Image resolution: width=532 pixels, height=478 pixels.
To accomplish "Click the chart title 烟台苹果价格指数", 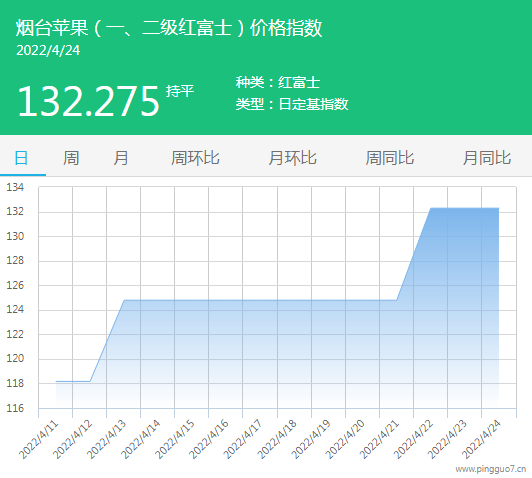I will [169, 28].
